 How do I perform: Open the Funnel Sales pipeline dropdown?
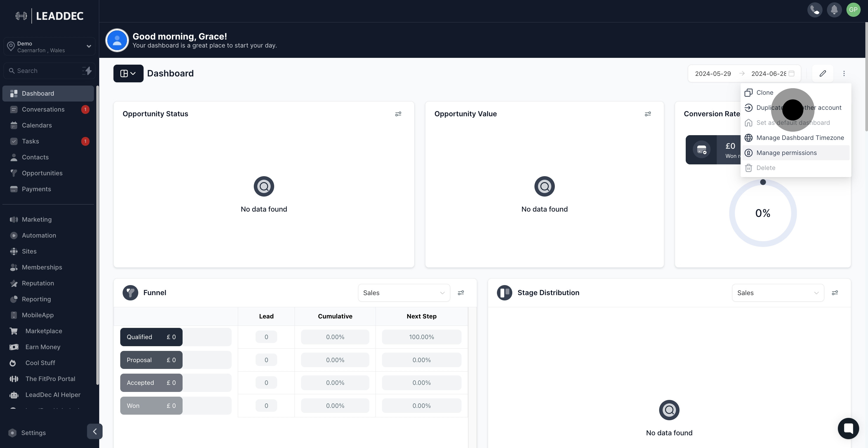coord(404,293)
